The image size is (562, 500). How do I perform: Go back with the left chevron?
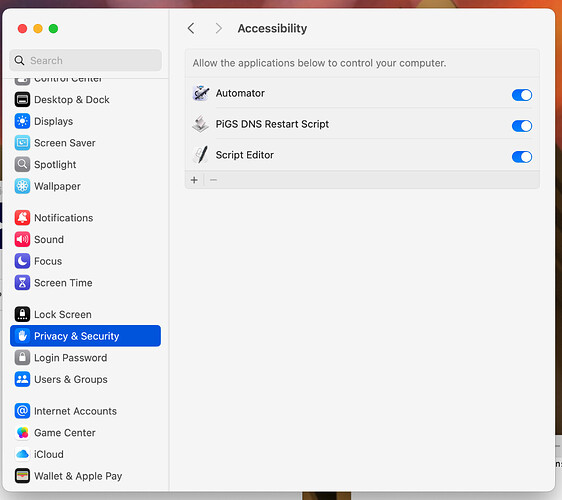point(191,28)
